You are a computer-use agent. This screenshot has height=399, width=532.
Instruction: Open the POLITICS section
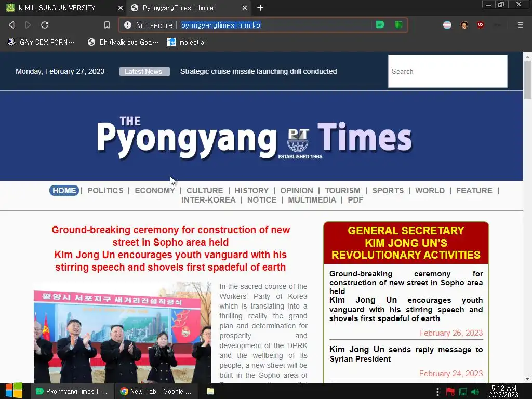105,190
